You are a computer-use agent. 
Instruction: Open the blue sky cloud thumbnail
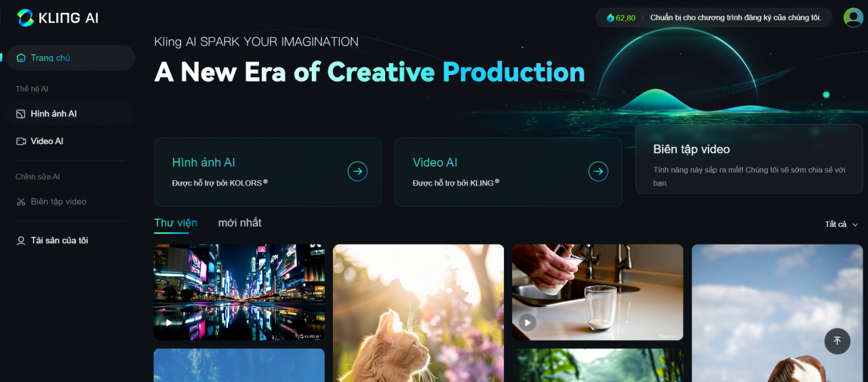[777, 313]
